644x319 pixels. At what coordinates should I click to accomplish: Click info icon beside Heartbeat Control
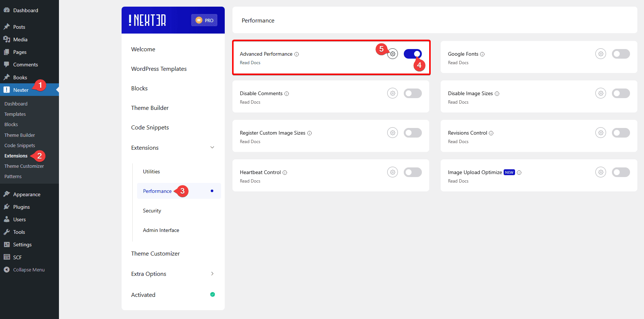pyautogui.click(x=285, y=173)
